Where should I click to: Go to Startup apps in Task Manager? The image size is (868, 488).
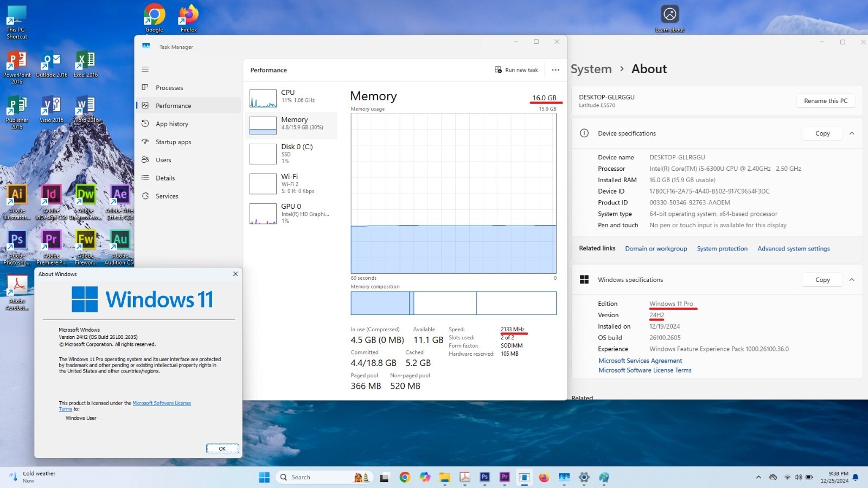188,142
